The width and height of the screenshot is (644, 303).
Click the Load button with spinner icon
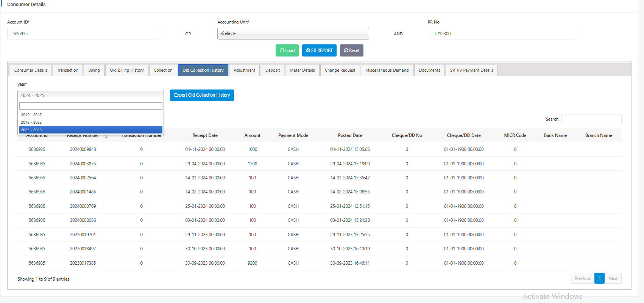coord(287,50)
